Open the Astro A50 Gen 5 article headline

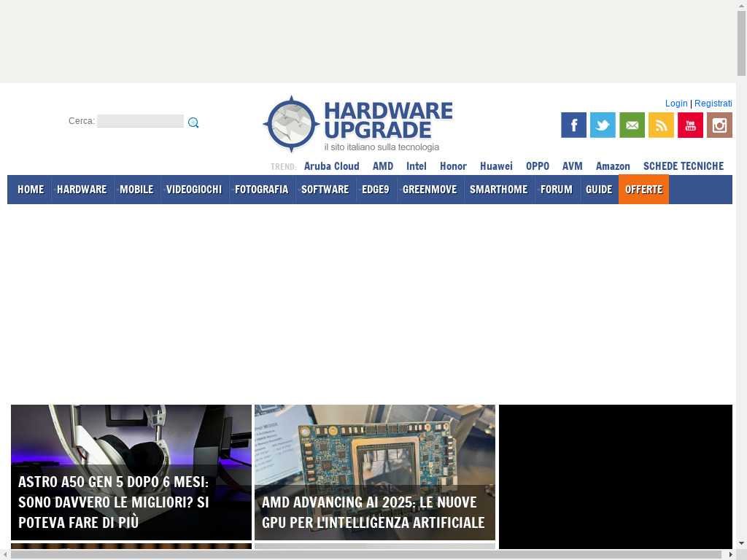(x=114, y=502)
